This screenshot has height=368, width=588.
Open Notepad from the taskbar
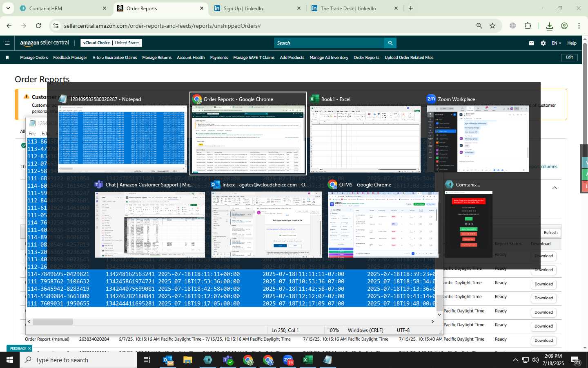(327, 360)
